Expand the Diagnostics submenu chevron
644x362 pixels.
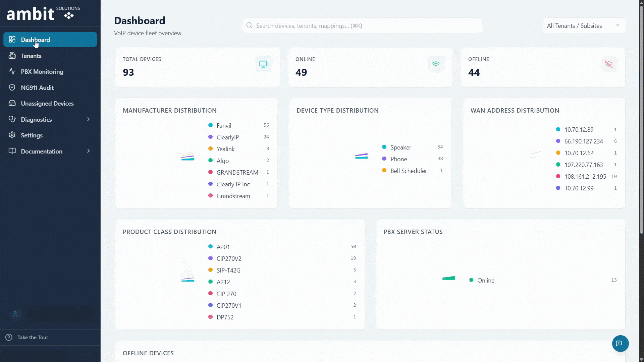point(89,119)
